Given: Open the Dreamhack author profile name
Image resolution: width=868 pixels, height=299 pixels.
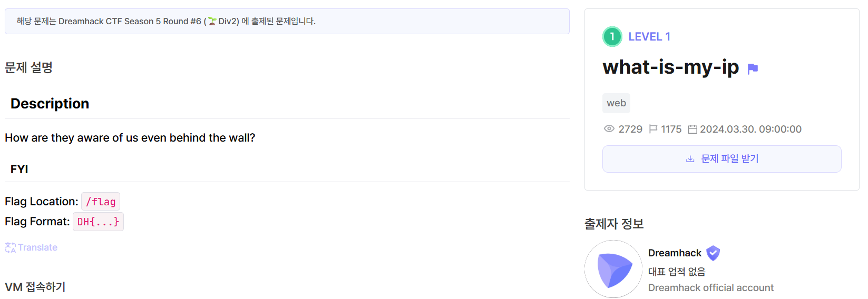Looking at the screenshot, I should tap(675, 253).
